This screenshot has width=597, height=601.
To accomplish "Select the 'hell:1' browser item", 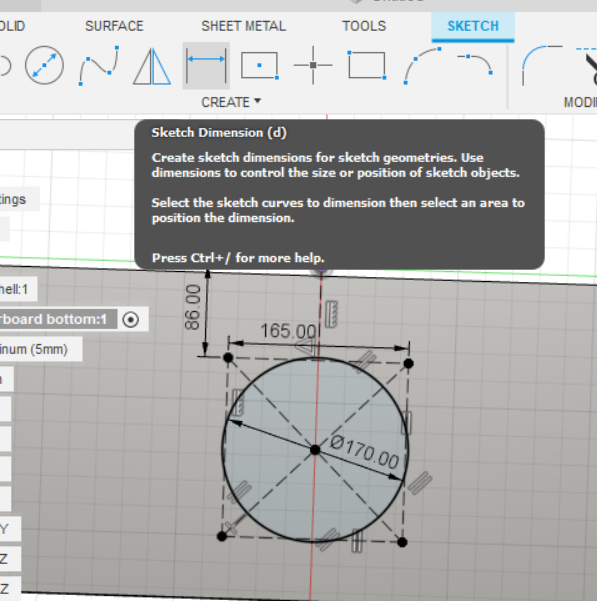I will tap(18, 289).
